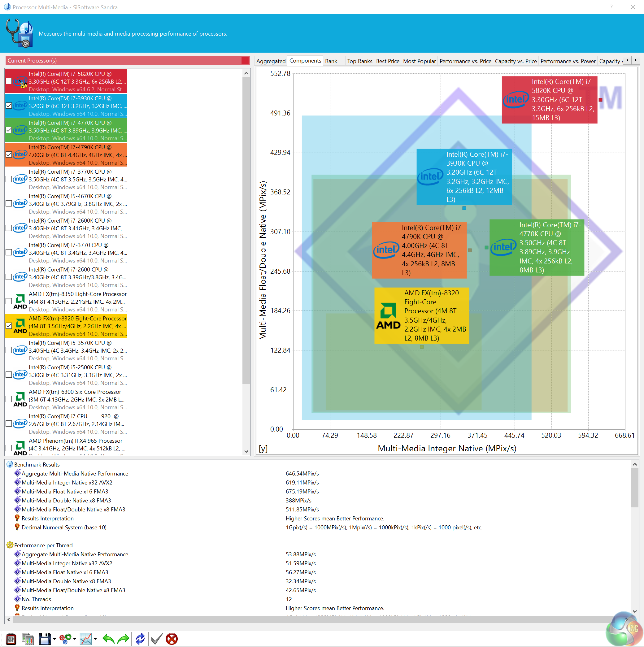Click the copy charts report icon
Image resolution: width=644 pixels, height=647 pixels.
28,639
